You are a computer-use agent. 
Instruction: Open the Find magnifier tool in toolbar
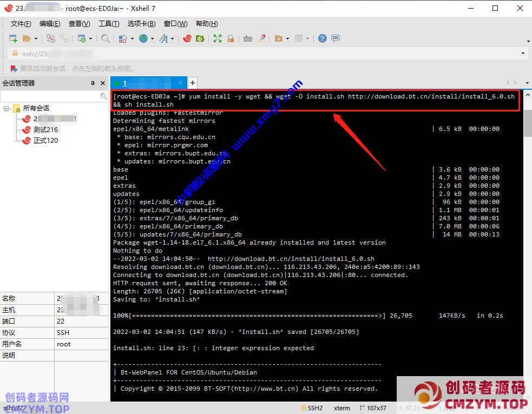click(x=106, y=38)
